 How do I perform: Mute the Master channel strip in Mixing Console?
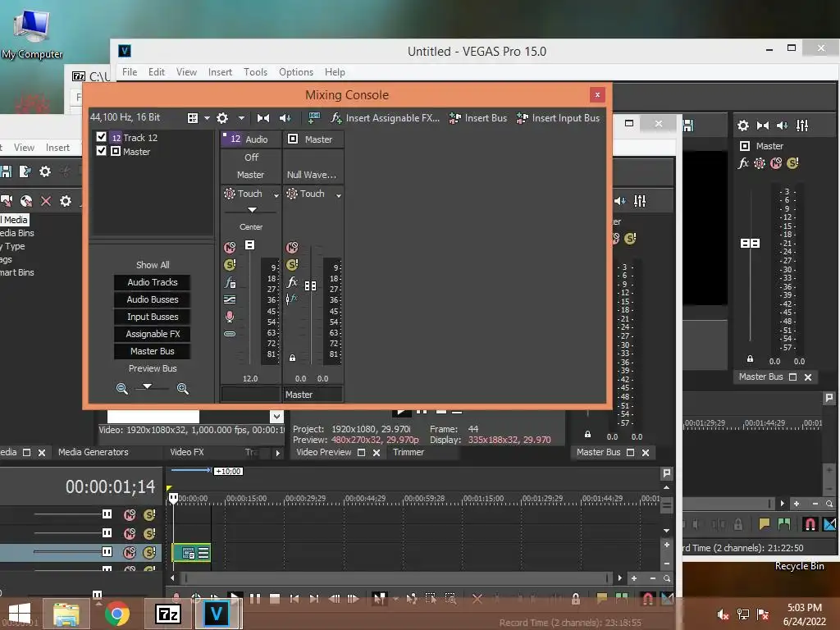click(x=292, y=247)
